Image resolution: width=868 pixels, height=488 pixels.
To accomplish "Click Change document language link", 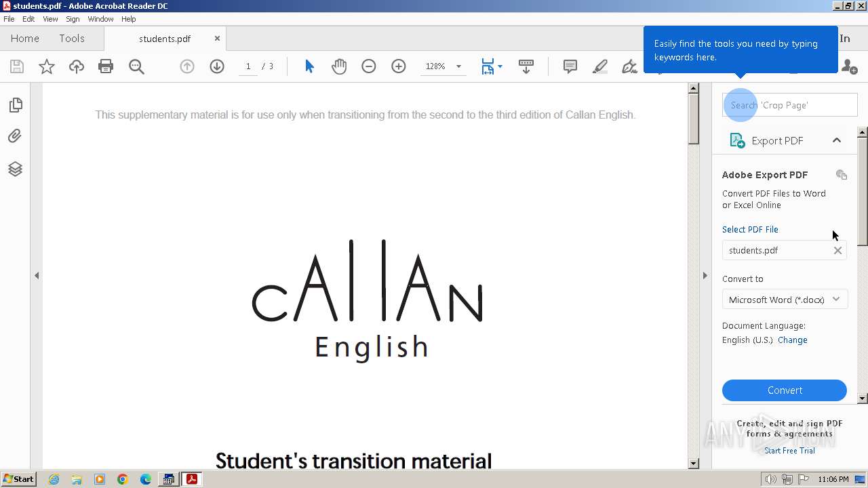I will click(x=793, y=340).
